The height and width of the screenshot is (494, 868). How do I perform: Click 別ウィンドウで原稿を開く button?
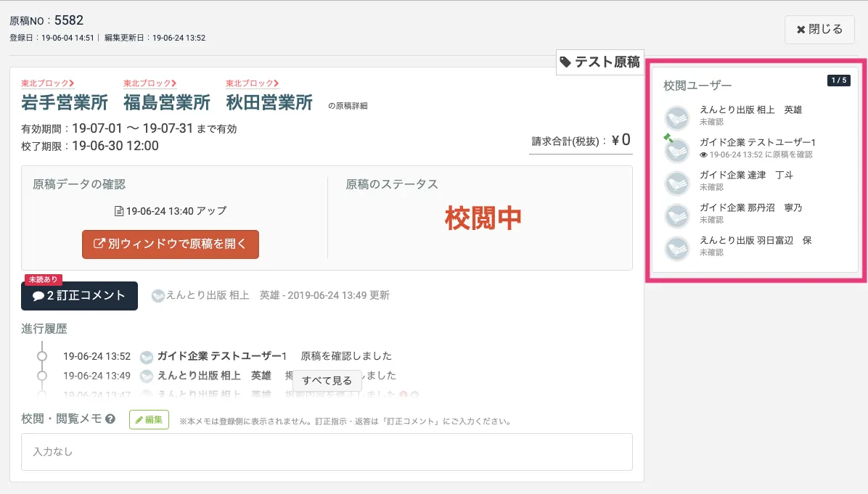[171, 244]
